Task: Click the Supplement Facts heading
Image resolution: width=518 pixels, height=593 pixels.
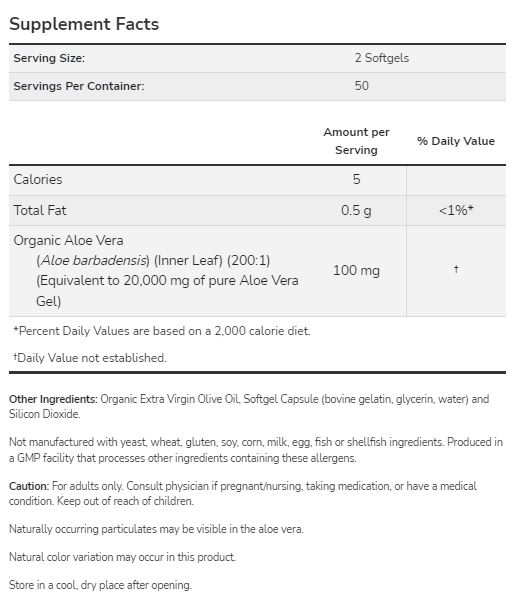Action: pyautogui.click(x=84, y=24)
